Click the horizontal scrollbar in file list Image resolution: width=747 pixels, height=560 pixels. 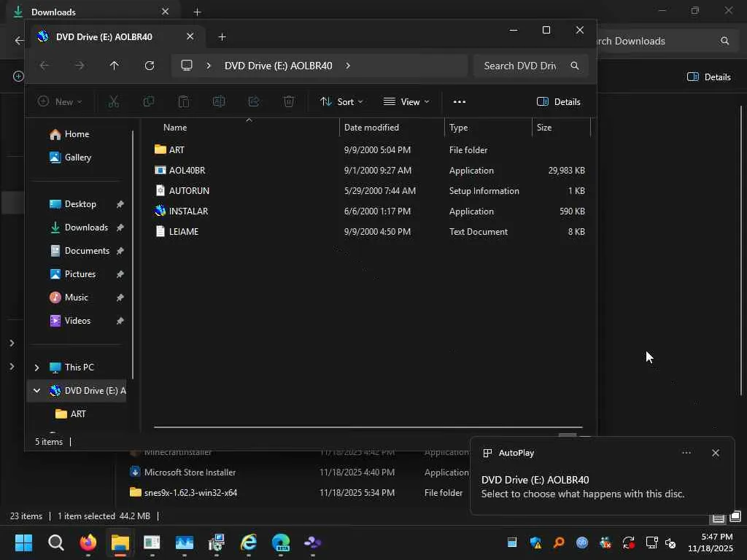pos(368,427)
